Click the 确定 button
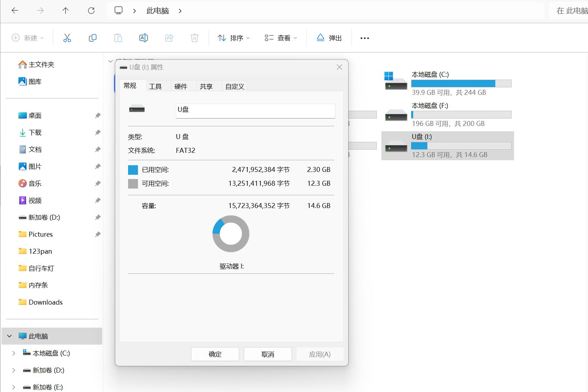 tap(215, 354)
